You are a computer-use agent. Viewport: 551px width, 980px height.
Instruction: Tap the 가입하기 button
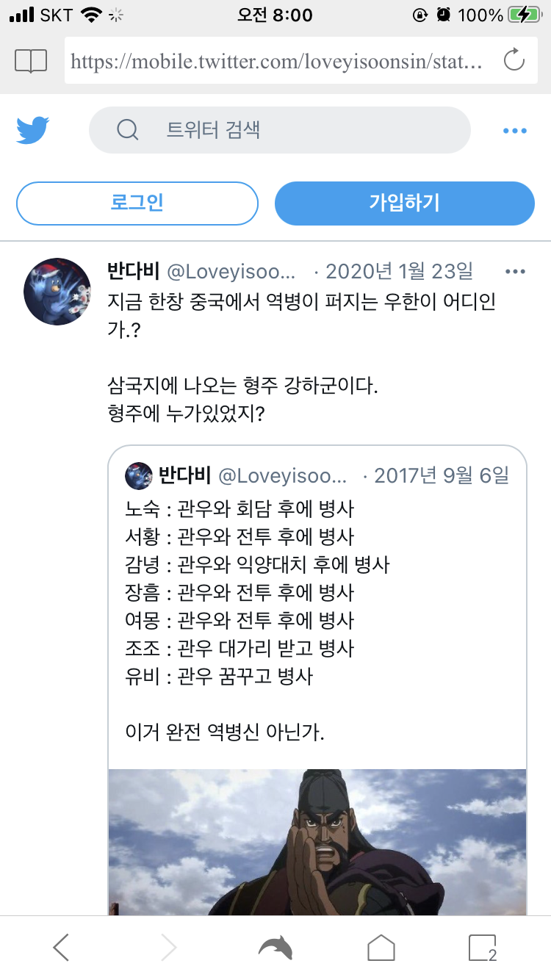pos(405,203)
